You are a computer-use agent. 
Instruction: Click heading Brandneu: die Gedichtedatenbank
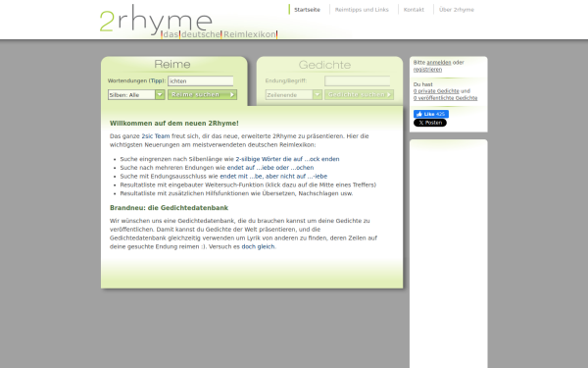[169, 208]
